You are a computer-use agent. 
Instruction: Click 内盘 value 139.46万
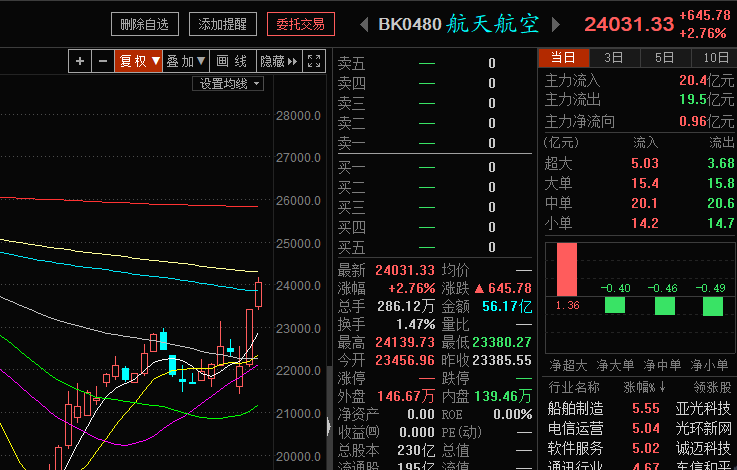[503, 396]
